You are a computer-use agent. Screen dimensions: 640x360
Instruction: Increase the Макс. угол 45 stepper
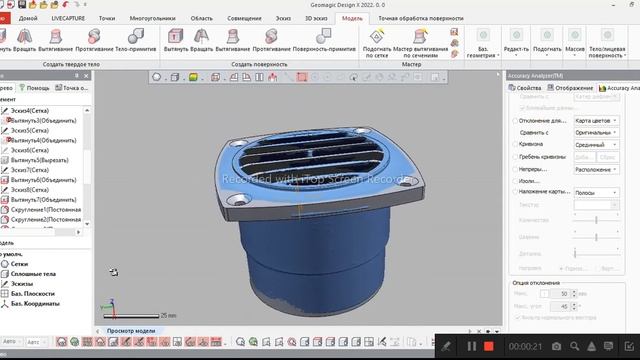pyautogui.click(x=574, y=304)
